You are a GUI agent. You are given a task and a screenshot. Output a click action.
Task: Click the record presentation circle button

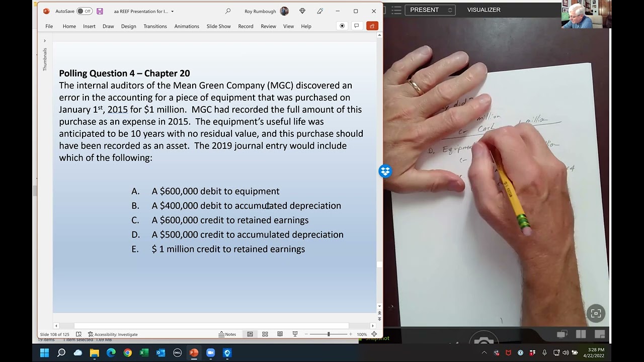[342, 26]
